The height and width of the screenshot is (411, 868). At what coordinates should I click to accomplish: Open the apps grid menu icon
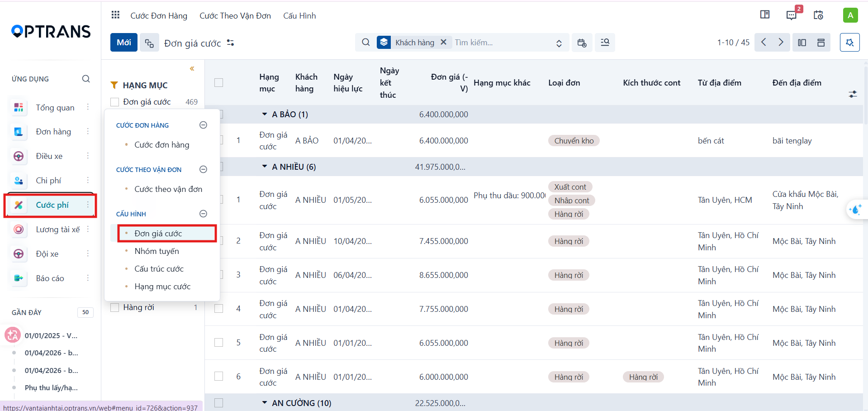click(x=115, y=15)
